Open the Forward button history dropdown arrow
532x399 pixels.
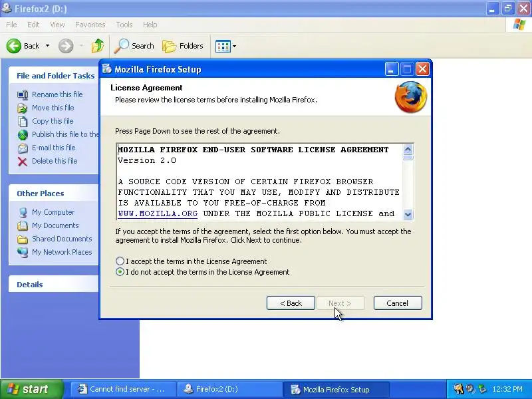point(81,46)
